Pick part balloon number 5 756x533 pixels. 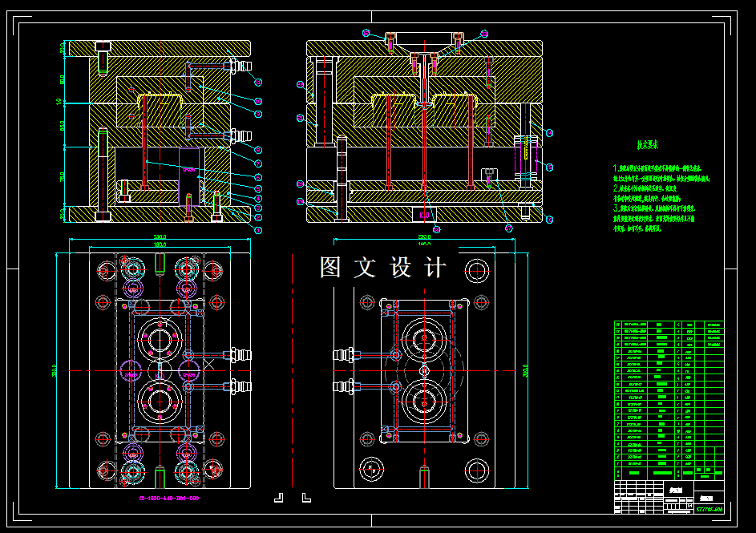[x=258, y=188]
